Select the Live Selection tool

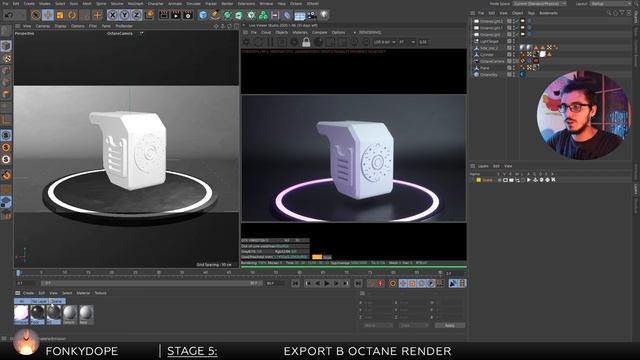(36, 15)
